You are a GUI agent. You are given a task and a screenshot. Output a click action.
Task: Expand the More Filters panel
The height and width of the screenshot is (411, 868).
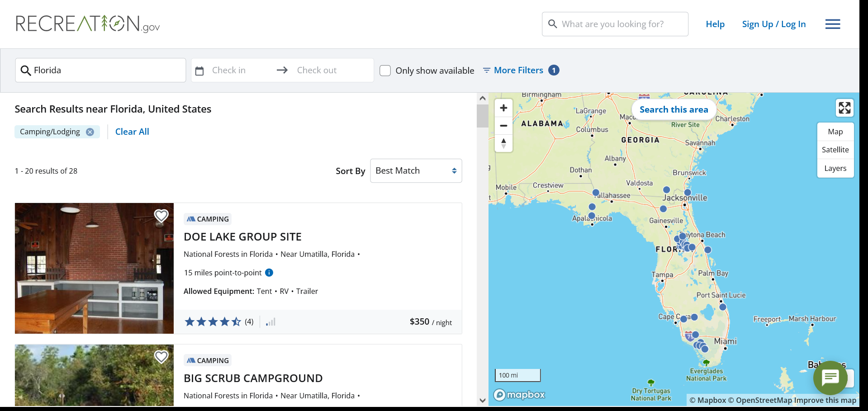(x=518, y=71)
